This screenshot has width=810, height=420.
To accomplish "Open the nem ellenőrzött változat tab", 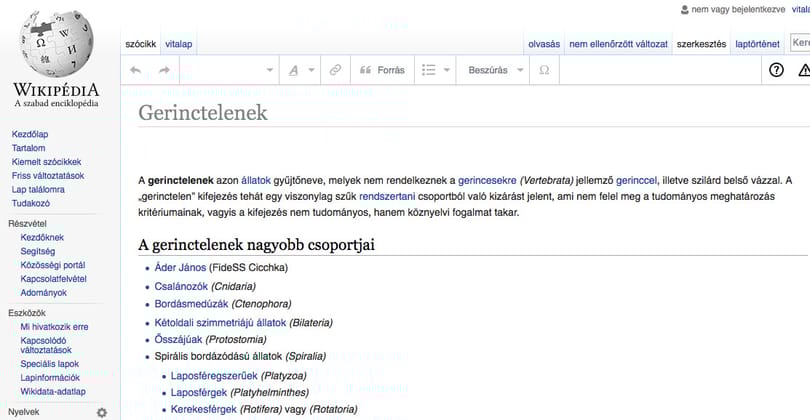I will pyautogui.click(x=618, y=44).
